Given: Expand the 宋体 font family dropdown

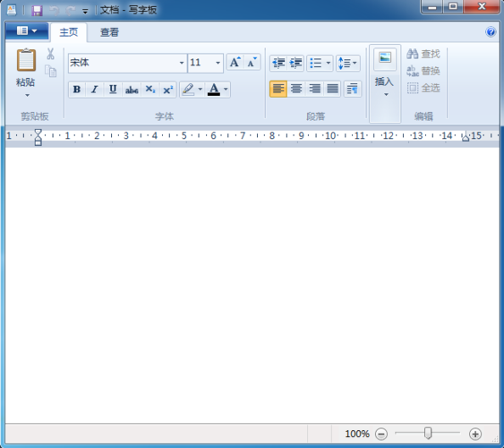Looking at the screenshot, I should pyautogui.click(x=182, y=63).
